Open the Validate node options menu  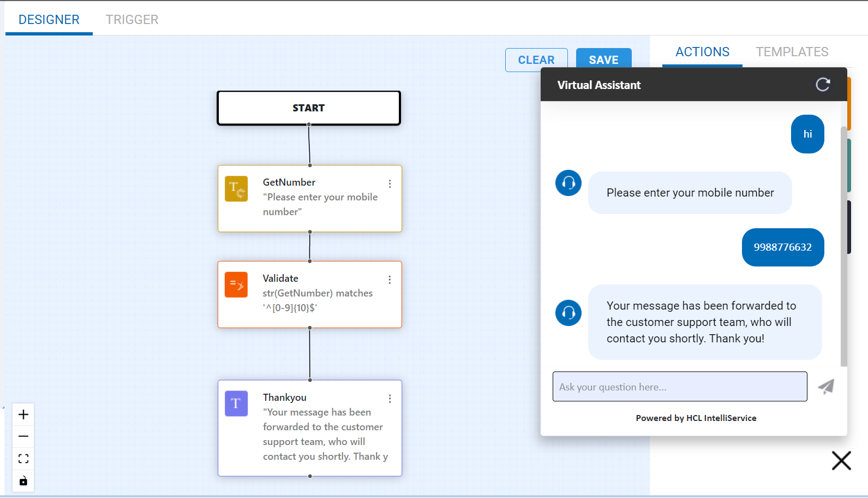390,280
